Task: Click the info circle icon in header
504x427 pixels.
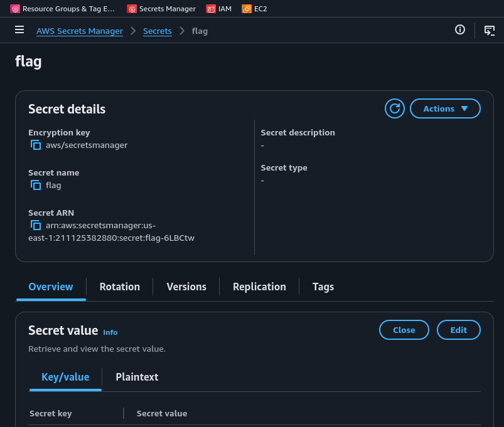Action: pos(460,30)
